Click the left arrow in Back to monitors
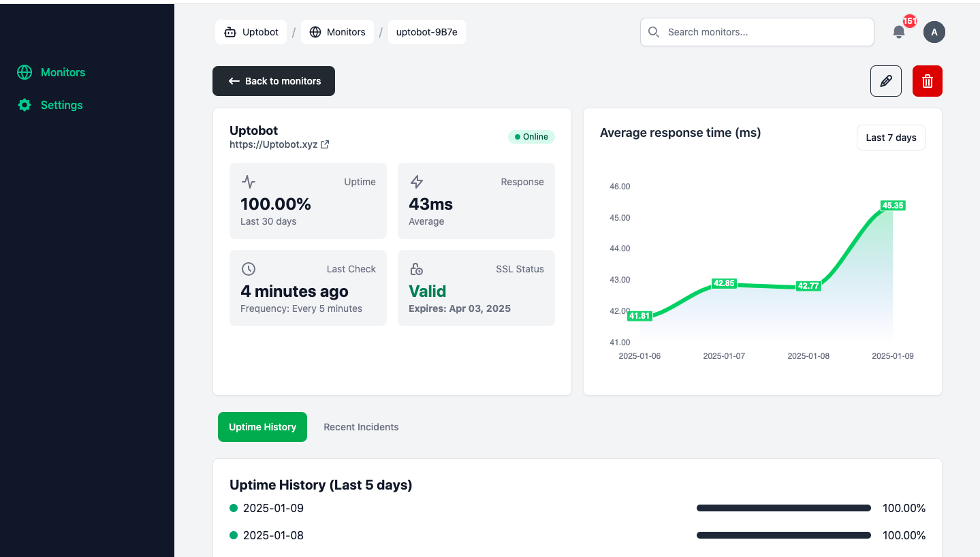The height and width of the screenshot is (557, 980). 234,81
